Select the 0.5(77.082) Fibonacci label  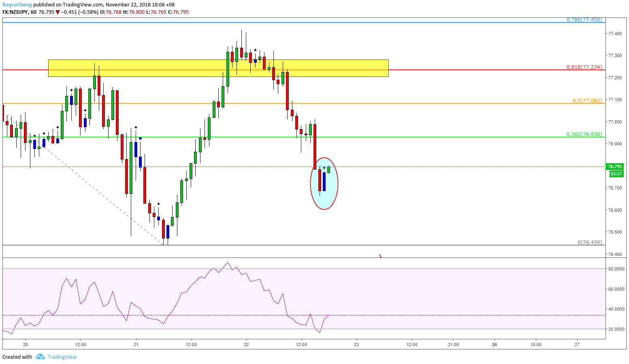coord(587,100)
